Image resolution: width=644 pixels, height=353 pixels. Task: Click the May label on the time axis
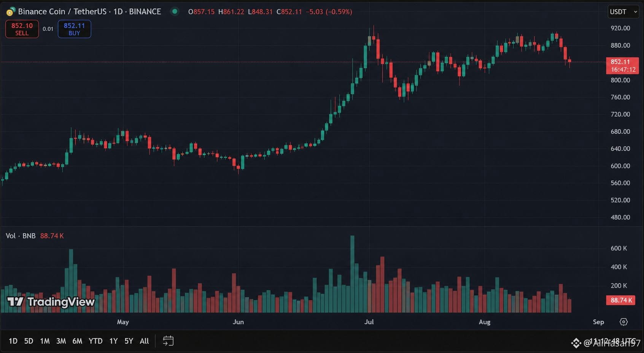click(123, 322)
